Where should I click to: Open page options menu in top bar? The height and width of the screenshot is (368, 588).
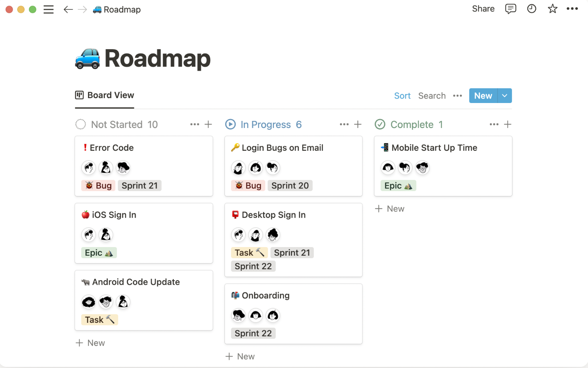tap(572, 9)
